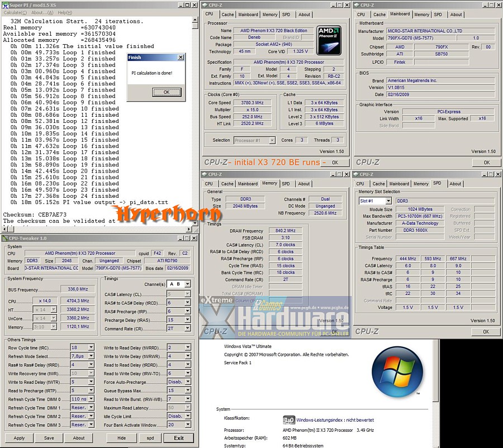Open Queue Bypass Max dropdown
503x448 pixels.
[188, 390]
